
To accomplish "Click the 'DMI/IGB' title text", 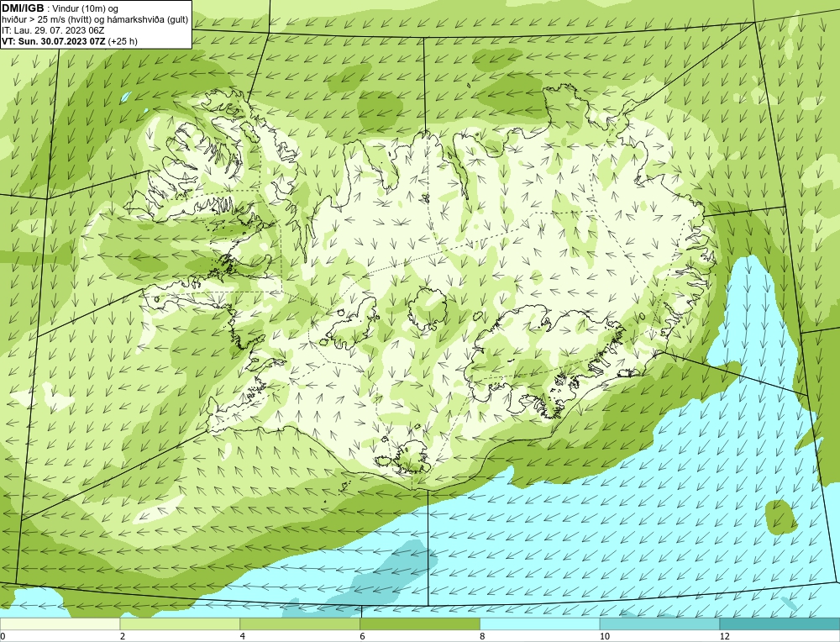I will pos(23,8).
